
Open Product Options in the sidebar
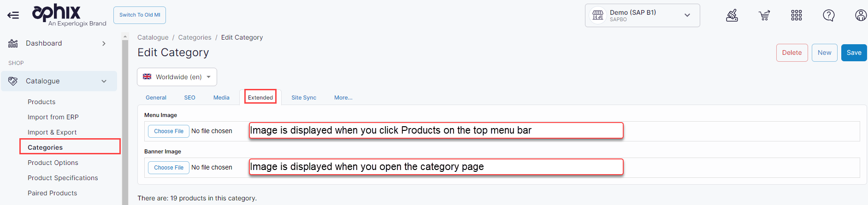53,163
